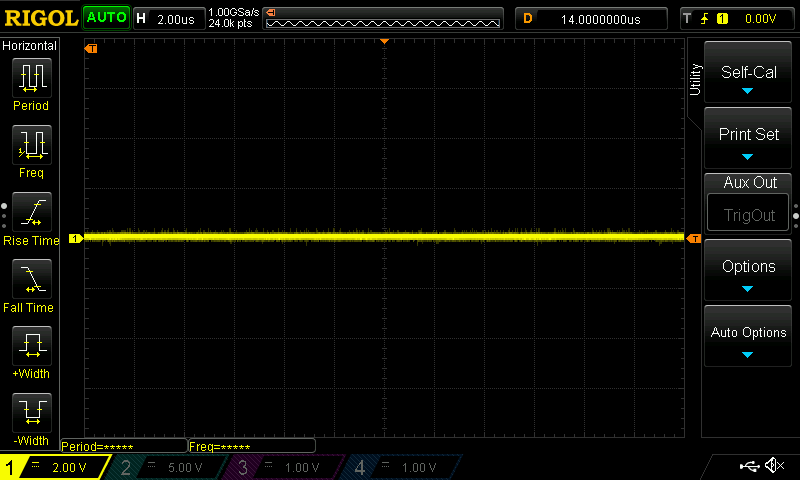Open the Self-Cal menu

click(748, 72)
